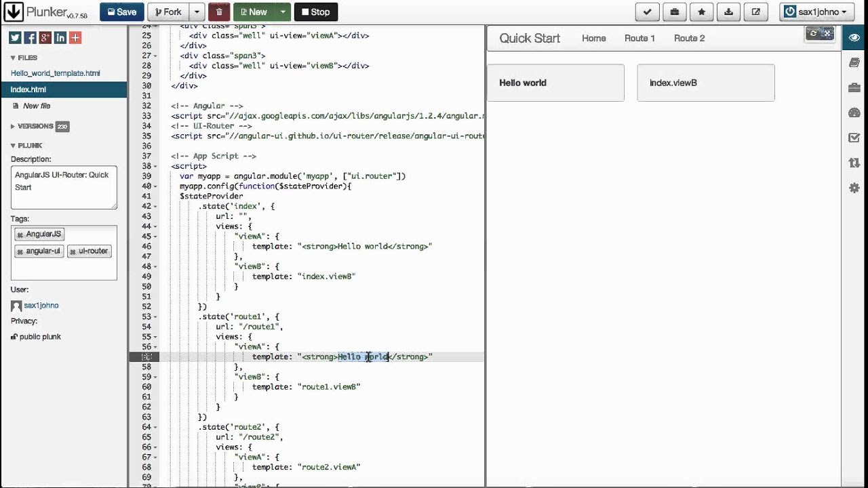Share plunk on Google Plus
The width and height of the screenshot is (868, 488).
(x=45, y=38)
